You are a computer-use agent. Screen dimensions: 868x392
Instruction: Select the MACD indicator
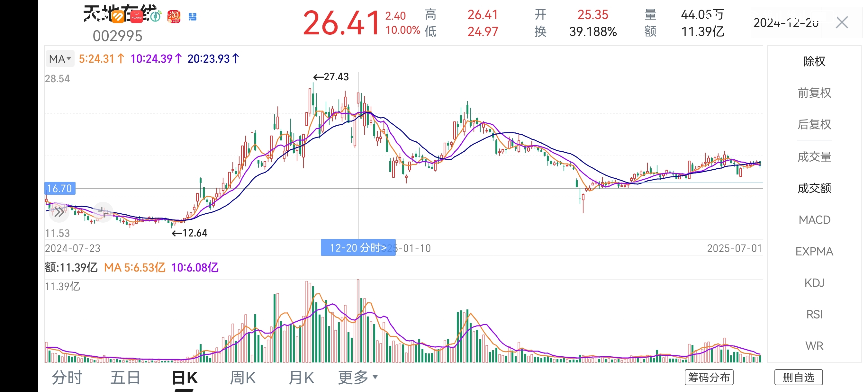814,220
